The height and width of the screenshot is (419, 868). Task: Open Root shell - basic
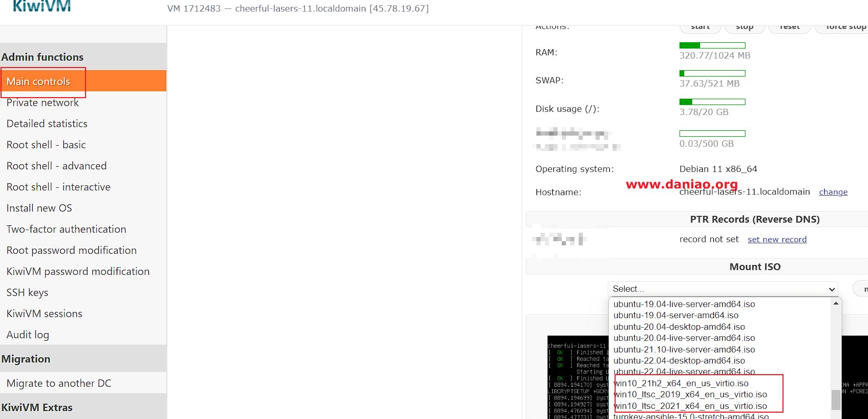click(x=46, y=145)
